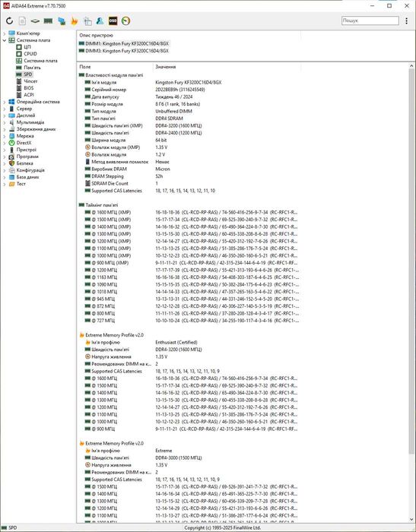Select the Системна плата child item
This screenshot has width=416, height=532.
pos(40,61)
